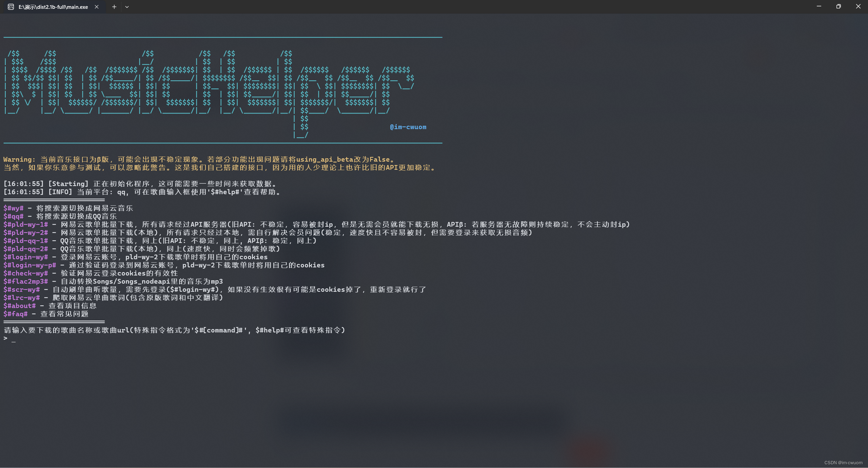Click the $#login-wy-p# command entry
This screenshot has width=868, height=468.
tap(30, 265)
